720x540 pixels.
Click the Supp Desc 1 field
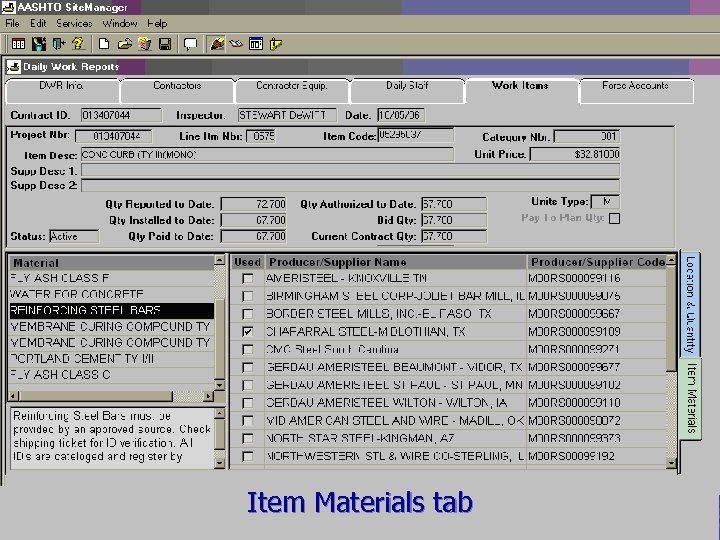350,171
